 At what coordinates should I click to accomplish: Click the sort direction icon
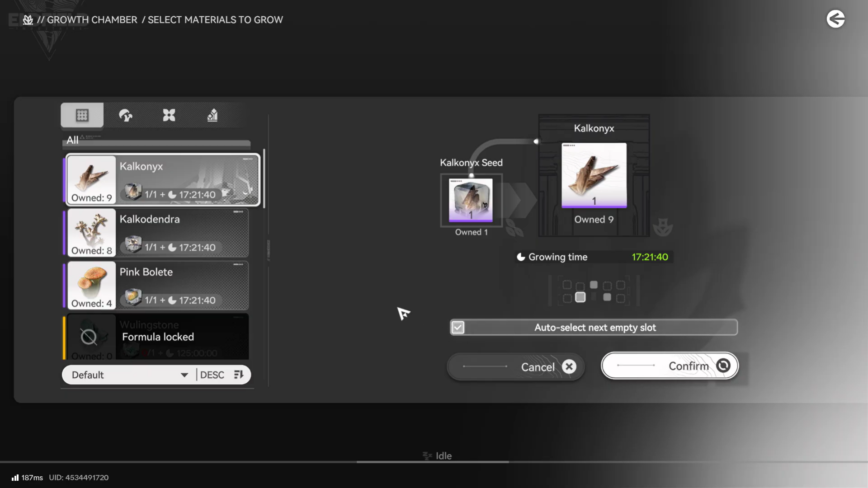(x=238, y=375)
